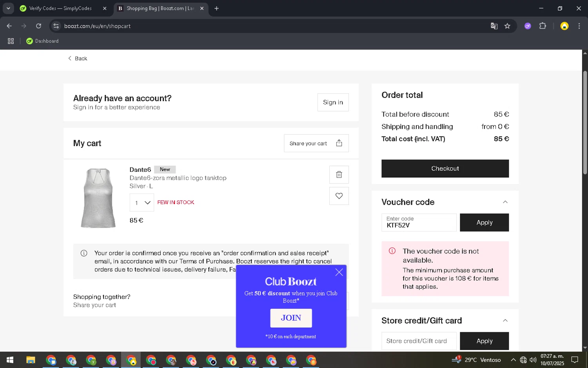
Task: Open the tab search dropdown arrow
Action: click(x=8, y=8)
